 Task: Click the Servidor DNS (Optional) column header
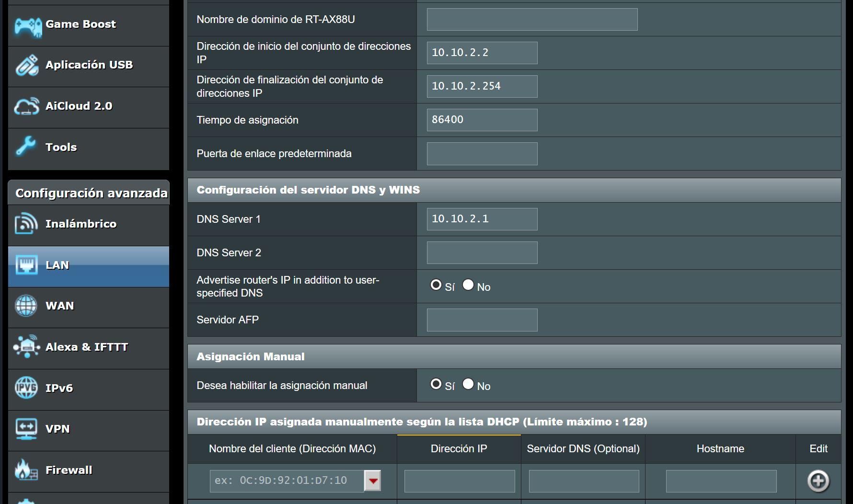(x=583, y=449)
